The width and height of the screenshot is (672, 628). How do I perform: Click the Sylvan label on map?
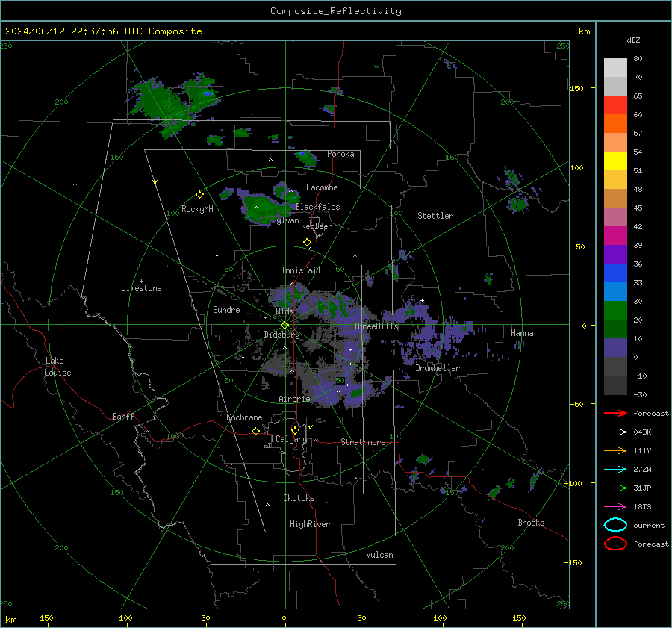(x=285, y=220)
